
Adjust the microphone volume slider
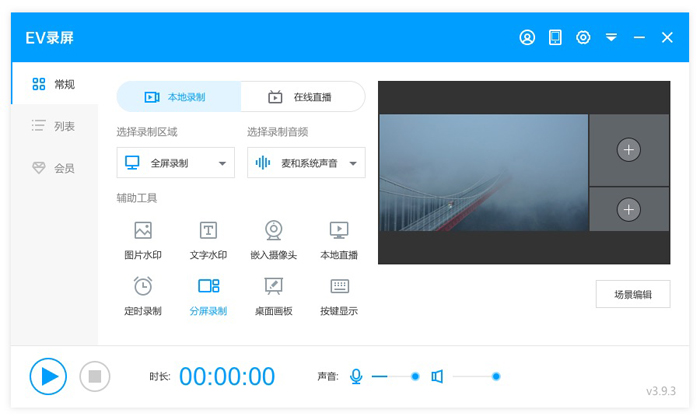click(396, 377)
